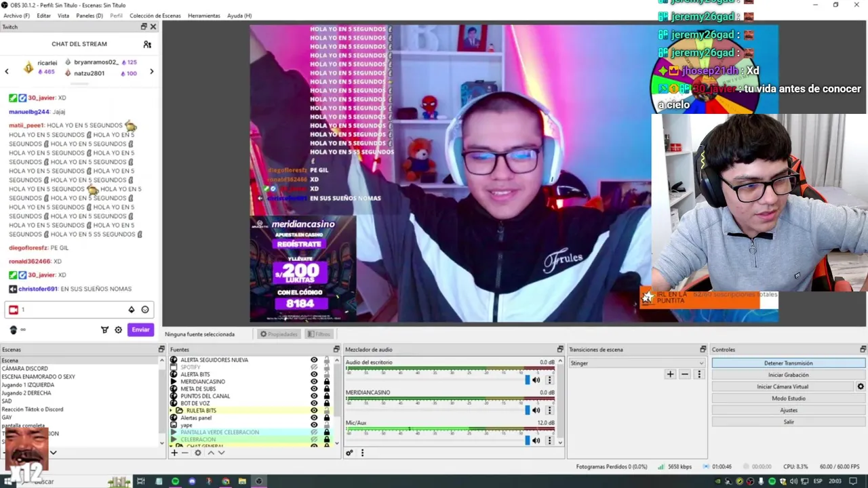Hide the MERIDIANCASINO source

click(314, 382)
